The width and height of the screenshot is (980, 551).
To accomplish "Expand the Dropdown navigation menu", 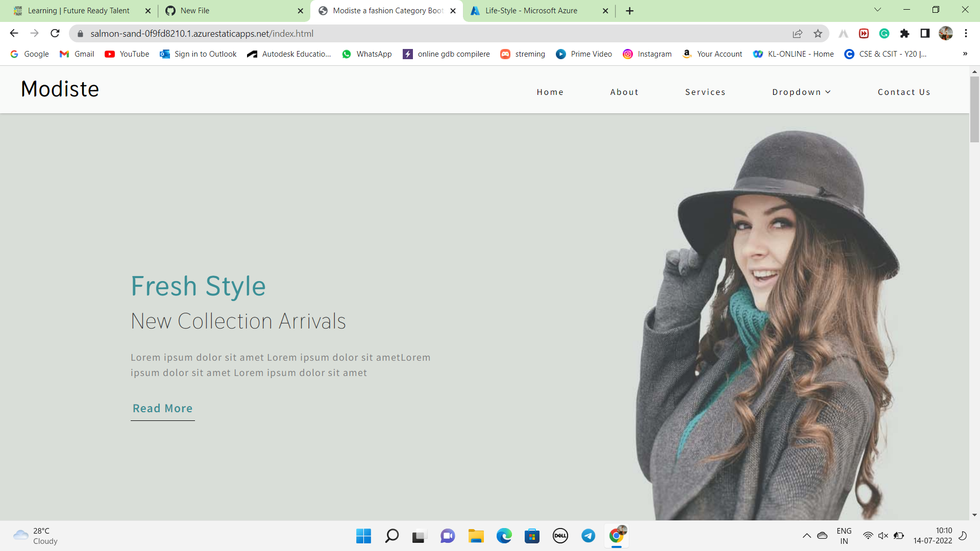I will click(801, 92).
